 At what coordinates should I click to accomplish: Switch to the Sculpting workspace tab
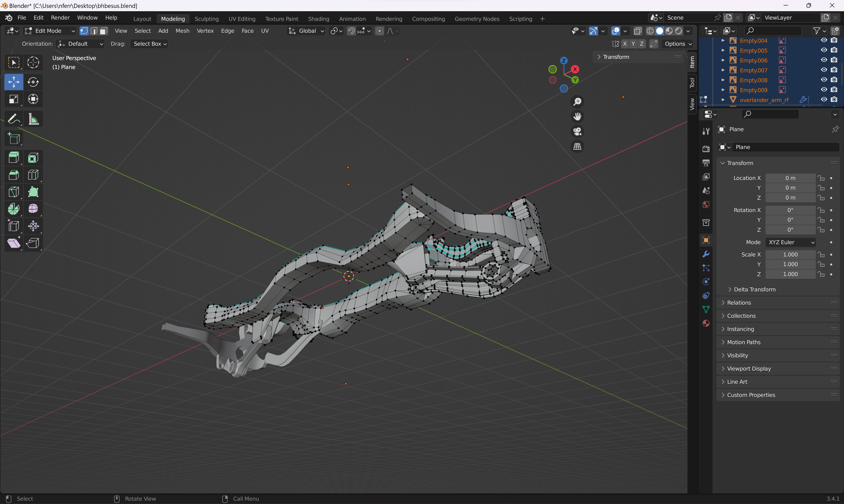tap(206, 19)
